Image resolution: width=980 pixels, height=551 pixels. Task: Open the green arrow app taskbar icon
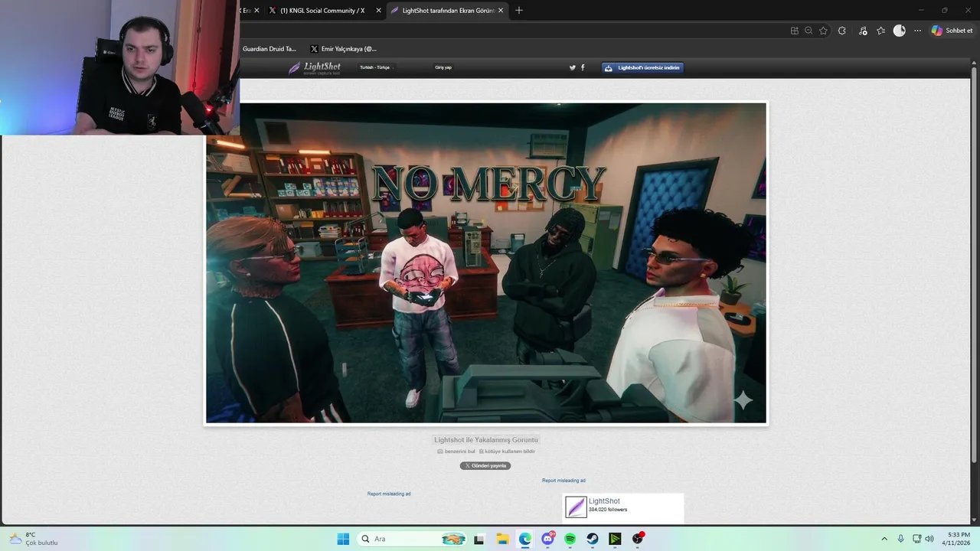615,539
